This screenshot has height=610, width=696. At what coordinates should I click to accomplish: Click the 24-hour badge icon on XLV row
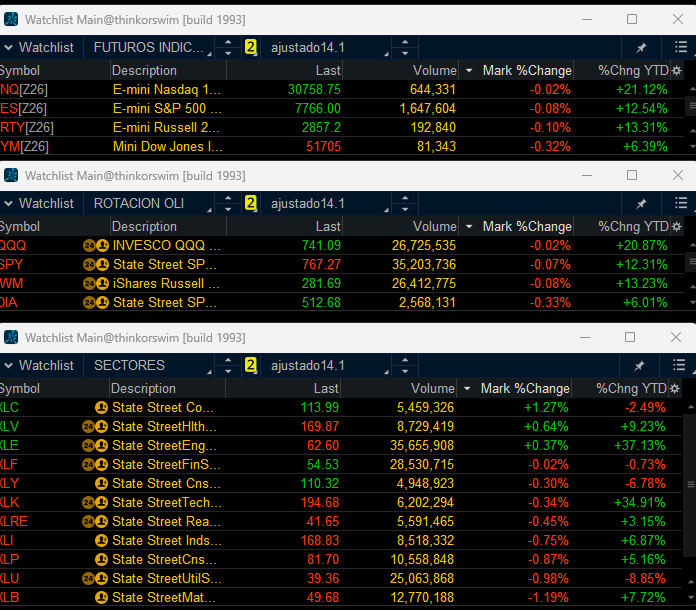click(88, 427)
